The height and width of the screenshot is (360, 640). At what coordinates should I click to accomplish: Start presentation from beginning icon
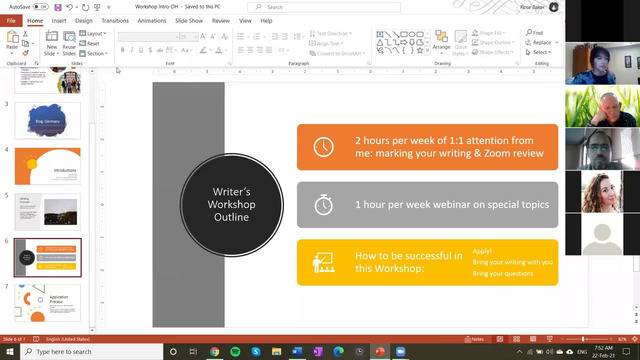[97, 7]
